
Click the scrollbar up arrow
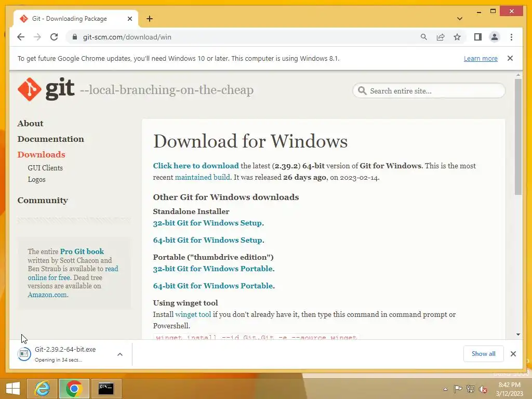pyautogui.click(x=518, y=75)
